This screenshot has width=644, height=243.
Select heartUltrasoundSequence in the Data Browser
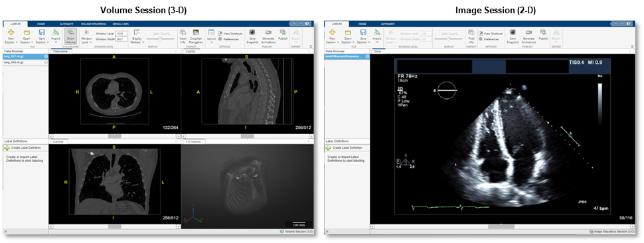347,56
